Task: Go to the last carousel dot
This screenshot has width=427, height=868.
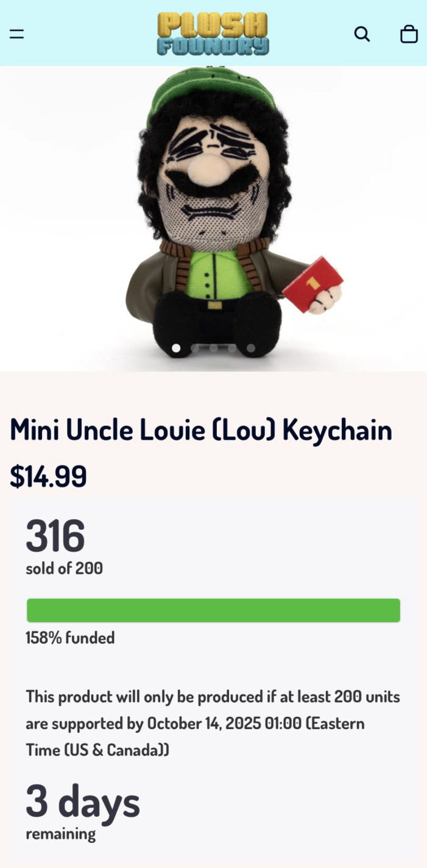Action: tap(251, 348)
